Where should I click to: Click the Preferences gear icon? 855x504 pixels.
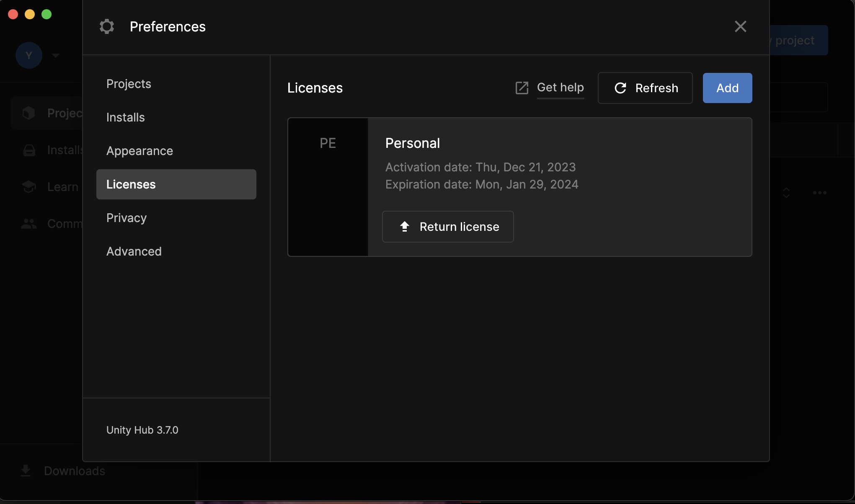(x=107, y=26)
